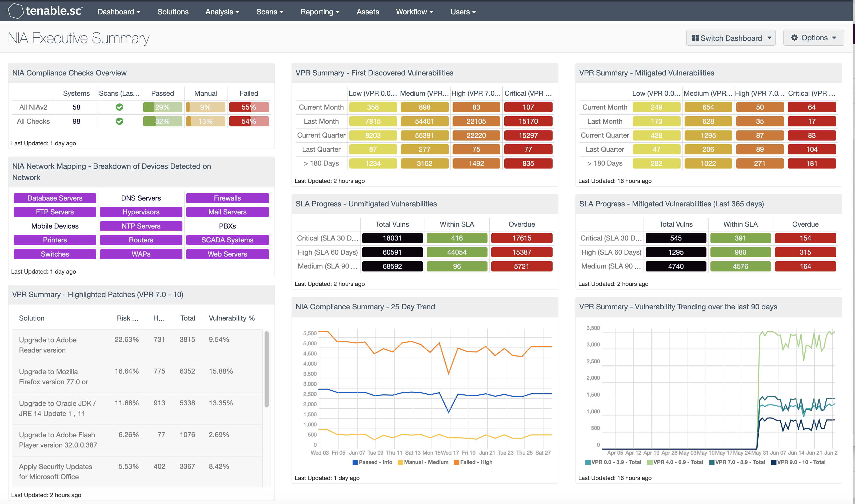Click the Solution column header
The height and width of the screenshot is (504, 855).
[x=31, y=318]
